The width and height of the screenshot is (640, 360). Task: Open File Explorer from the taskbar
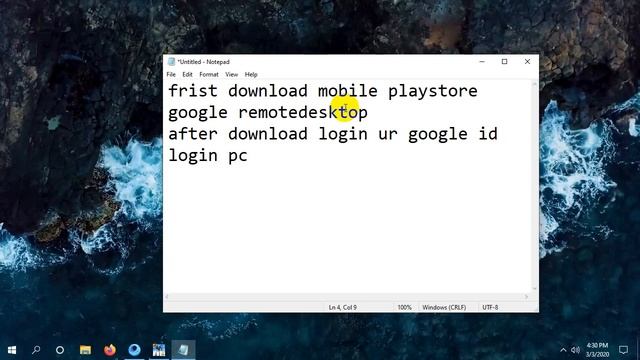[x=85, y=350]
